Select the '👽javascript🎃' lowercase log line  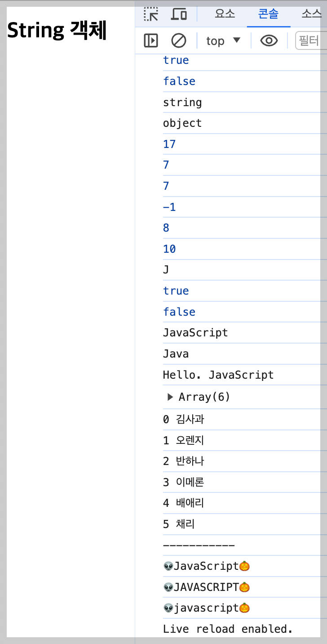pos(207,608)
